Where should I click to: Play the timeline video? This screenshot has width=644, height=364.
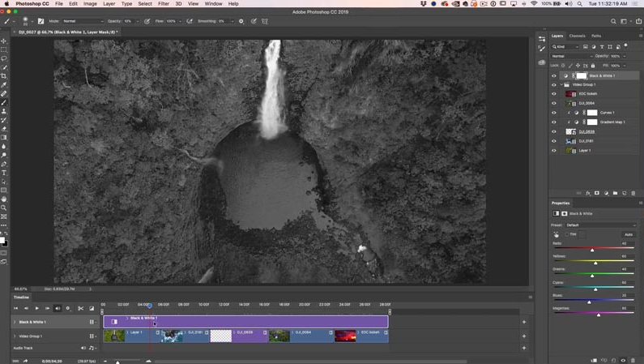tap(37, 308)
